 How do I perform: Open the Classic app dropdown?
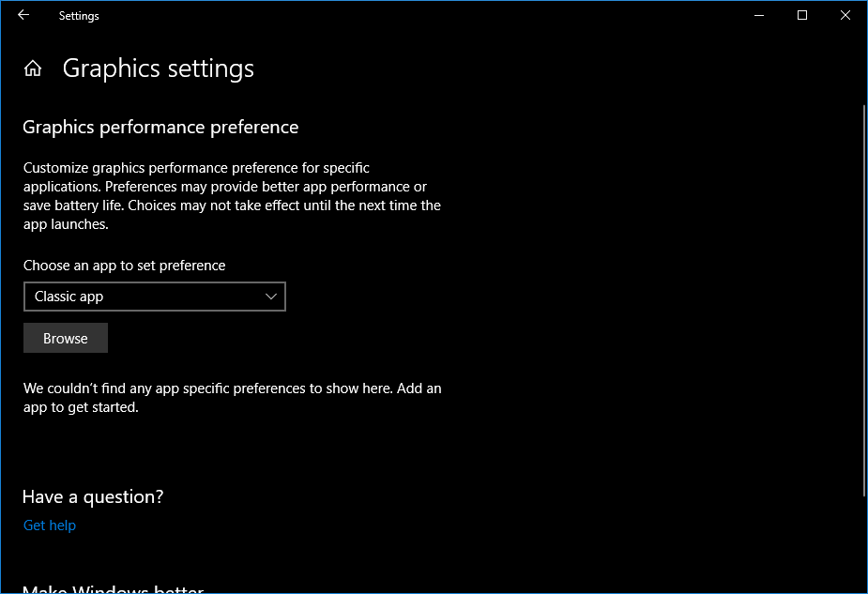(154, 297)
